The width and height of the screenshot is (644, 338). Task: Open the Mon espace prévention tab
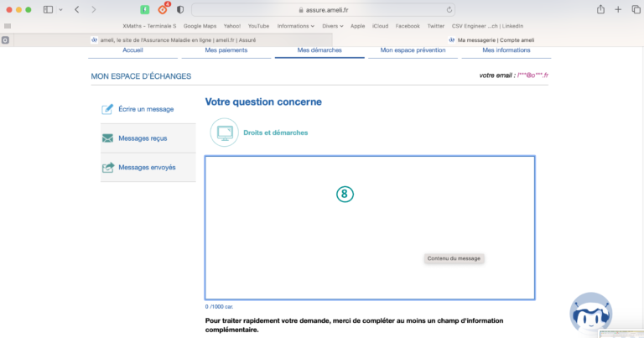(411, 50)
